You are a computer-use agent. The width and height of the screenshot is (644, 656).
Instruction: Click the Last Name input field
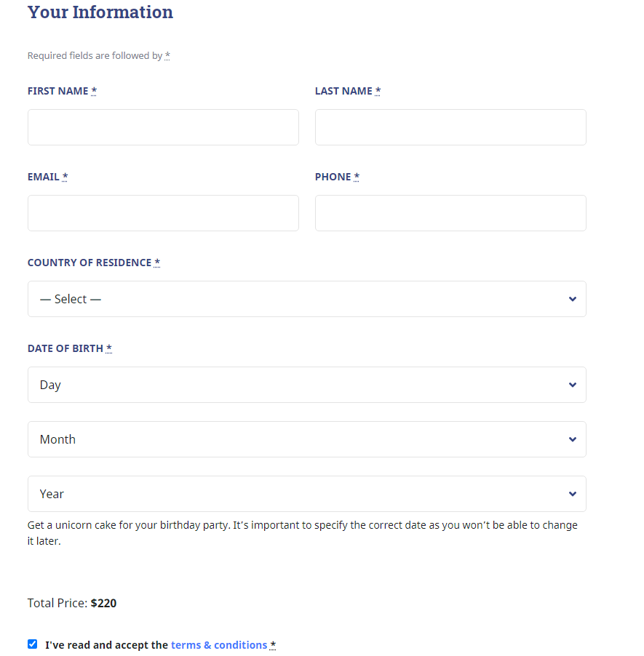(450, 127)
